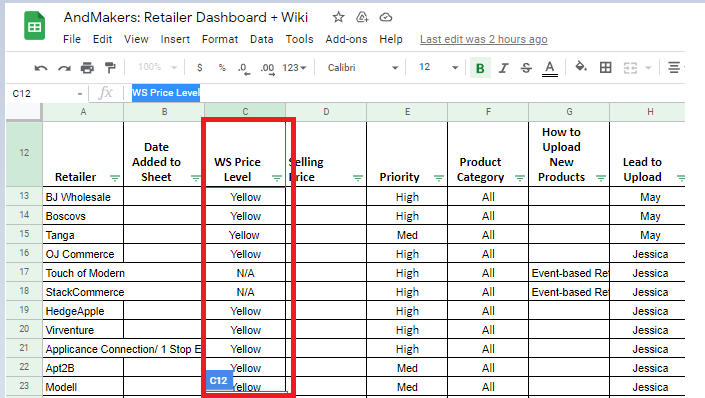Click the C12 cell name box

point(46,94)
